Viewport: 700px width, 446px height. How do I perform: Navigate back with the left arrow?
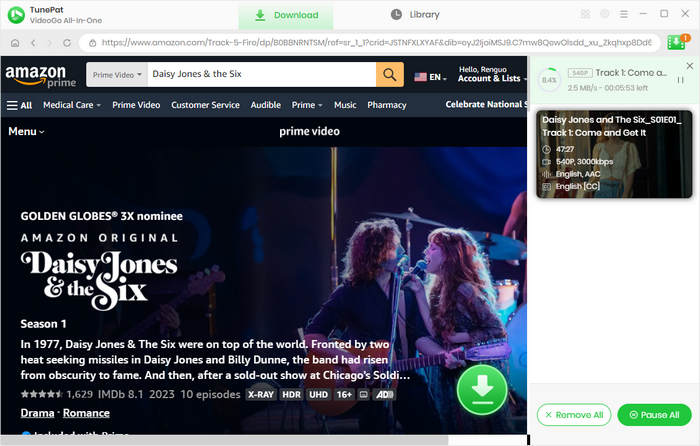pyautogui.click(x=33, y=43)
